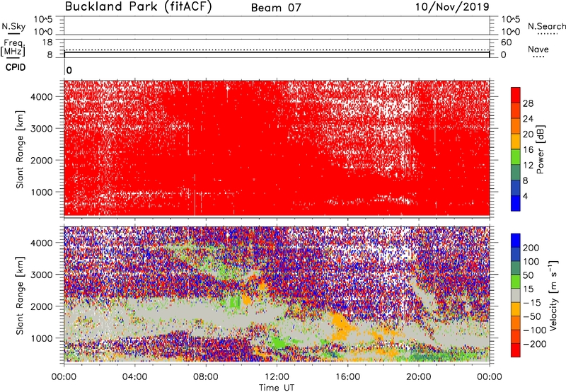
Task: Click the bright blue top Velocity colorbar segment
Action: click(516, 241)
